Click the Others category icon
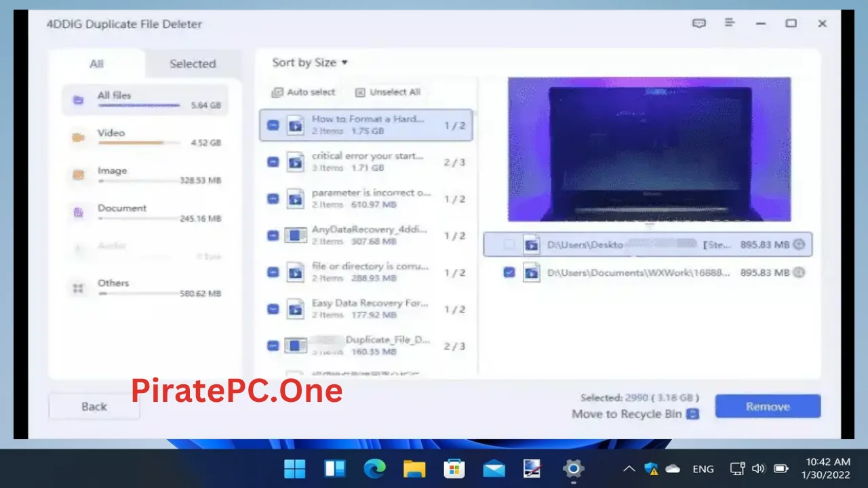868x488 pixels. tap(78, 288)
